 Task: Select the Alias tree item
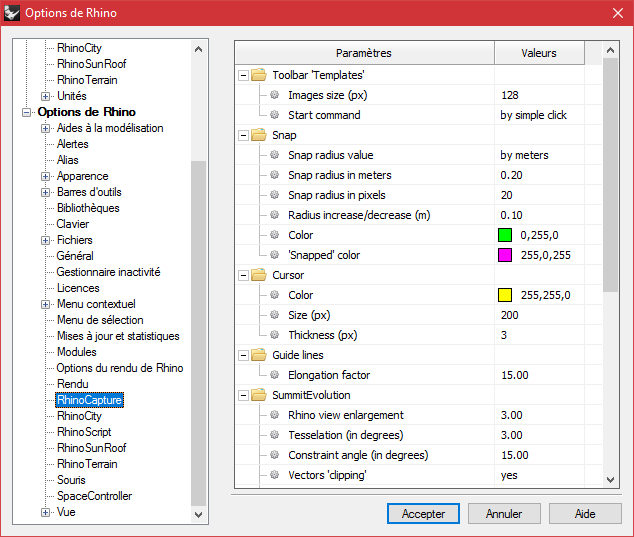(x=68, y=160)
